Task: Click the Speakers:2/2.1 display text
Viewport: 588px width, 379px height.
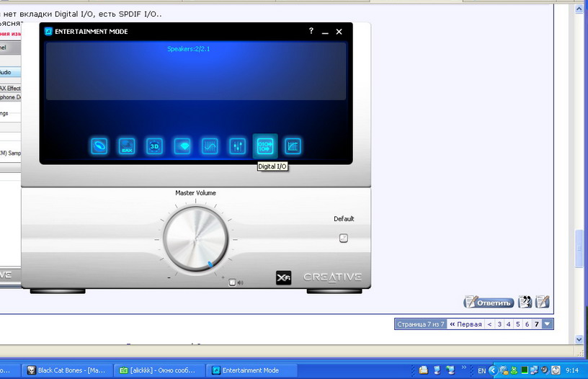Action: (189, 49)
